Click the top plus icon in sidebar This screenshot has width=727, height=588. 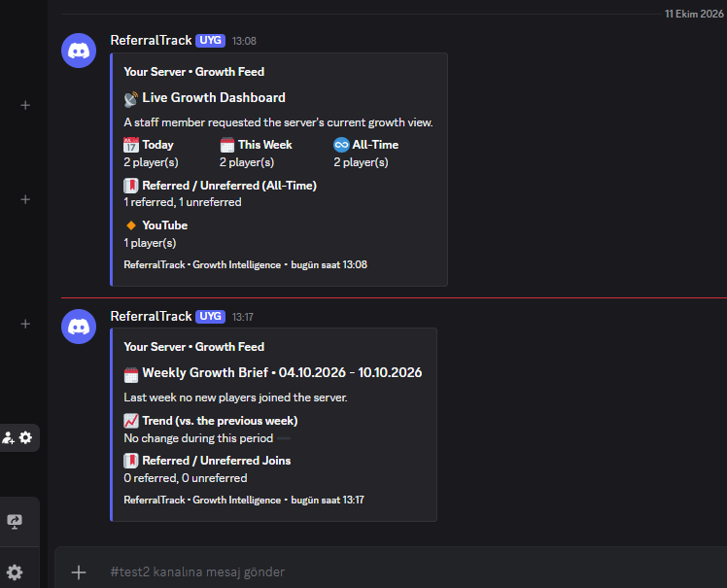coord(25,105)
